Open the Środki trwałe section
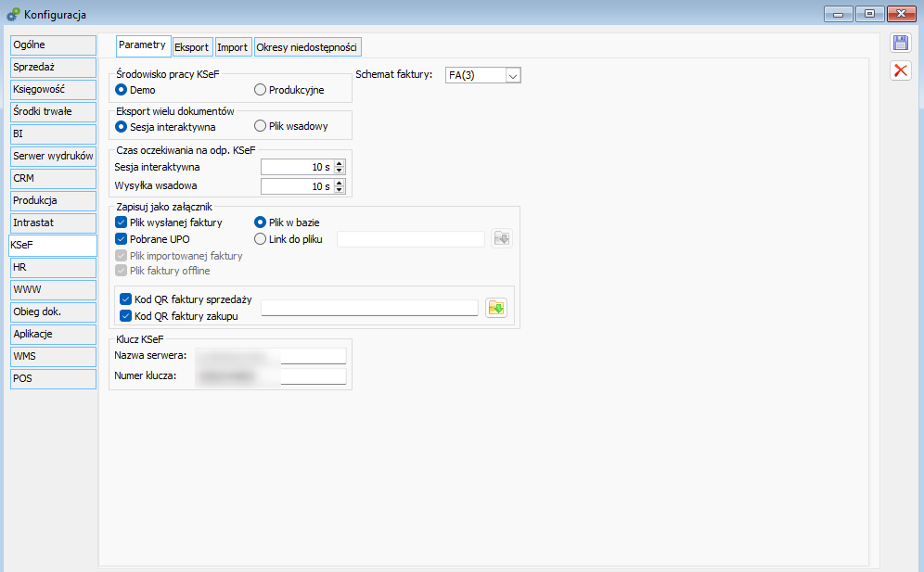The image size is (924, 572). click(53, 111)
